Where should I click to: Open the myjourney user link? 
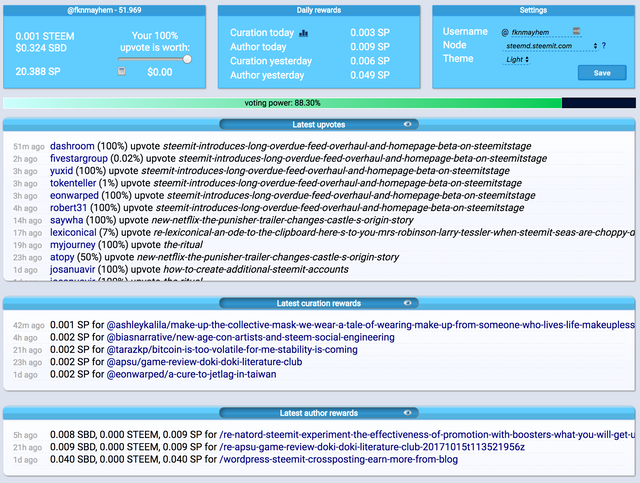pos(73,245)
